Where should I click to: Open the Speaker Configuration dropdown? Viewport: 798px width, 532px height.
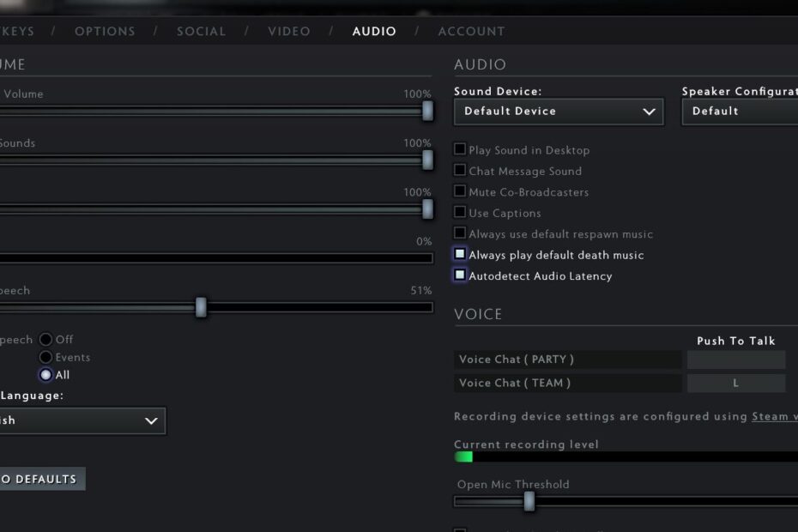click(740, 112)
